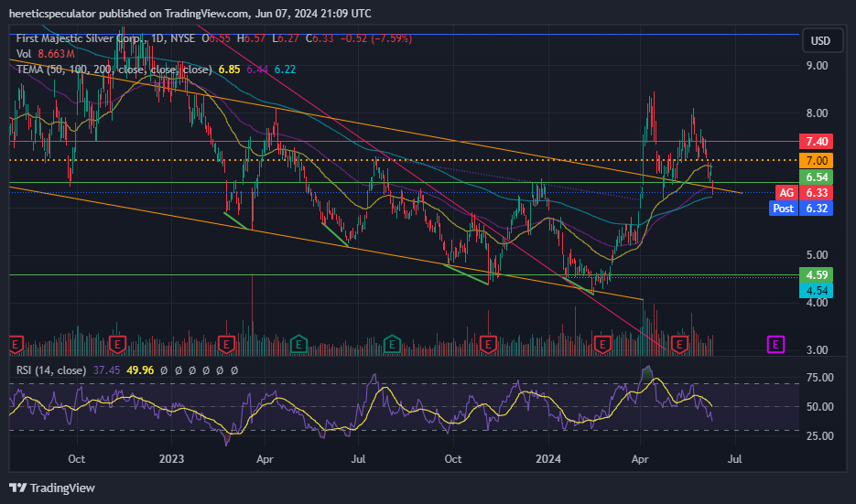The height and width of the screenshot is (504, 856).
Task: Click the green E earnings marker above April 2023
Action: pos(298,344)
